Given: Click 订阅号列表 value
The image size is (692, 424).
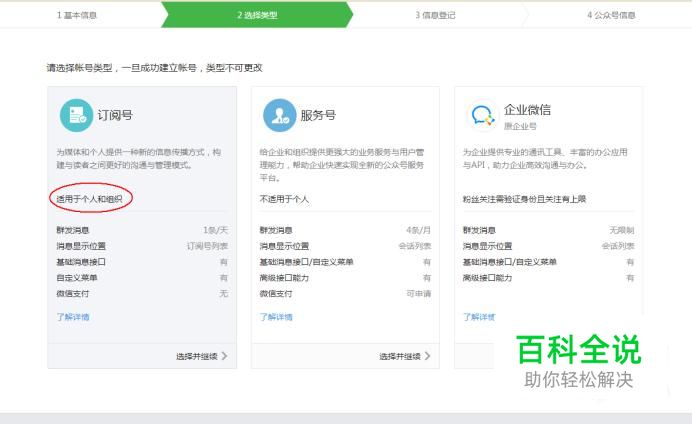Looking at the screenshot, I should (207, 246).
